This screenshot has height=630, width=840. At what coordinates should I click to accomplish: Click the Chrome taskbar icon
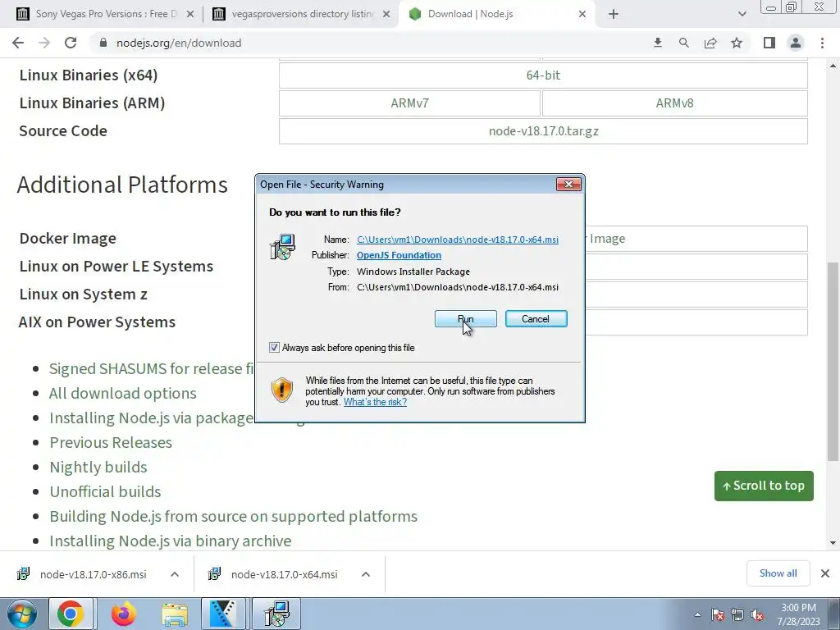(x=71, y=614)
